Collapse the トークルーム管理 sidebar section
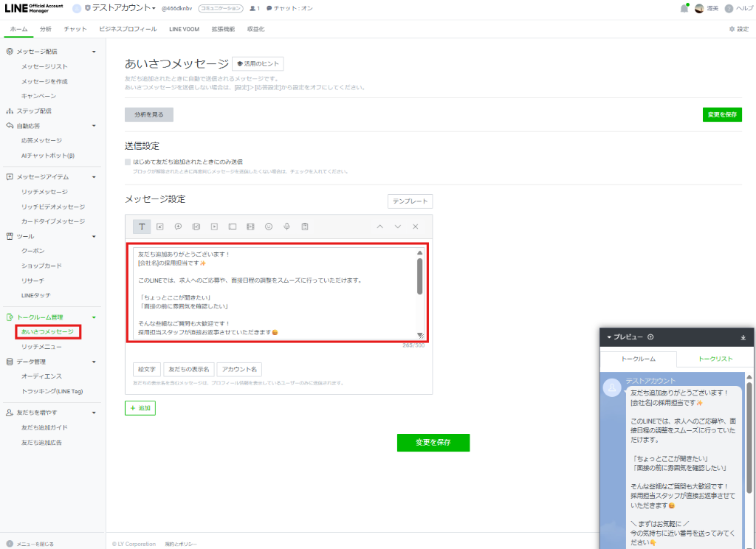 pos(94,317)
